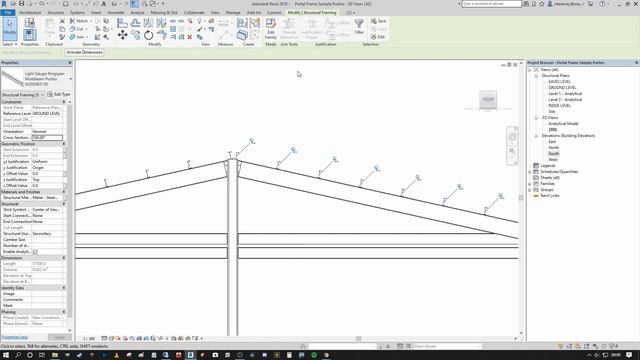Click red Delete X in Modify panel

tap(190, 37)
